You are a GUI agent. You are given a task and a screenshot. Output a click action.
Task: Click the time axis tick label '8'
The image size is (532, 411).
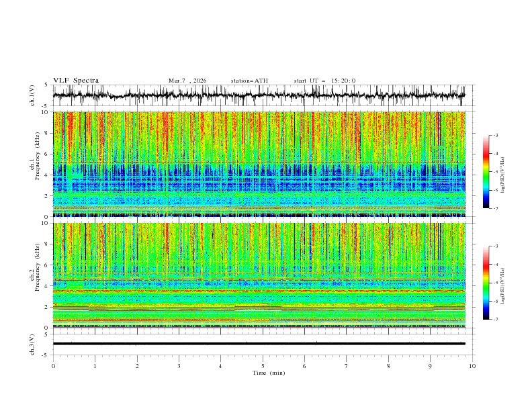(388, 366)
